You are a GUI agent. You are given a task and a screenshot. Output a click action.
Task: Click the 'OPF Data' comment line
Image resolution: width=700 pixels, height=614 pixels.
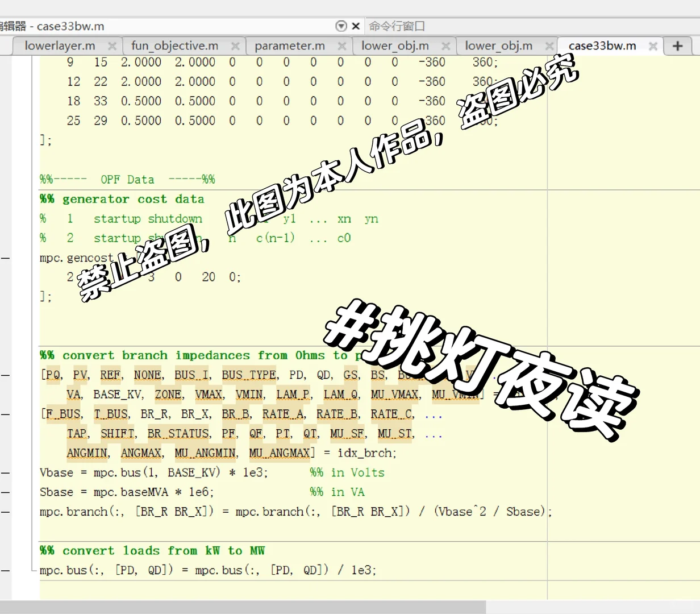coord(127,180)
